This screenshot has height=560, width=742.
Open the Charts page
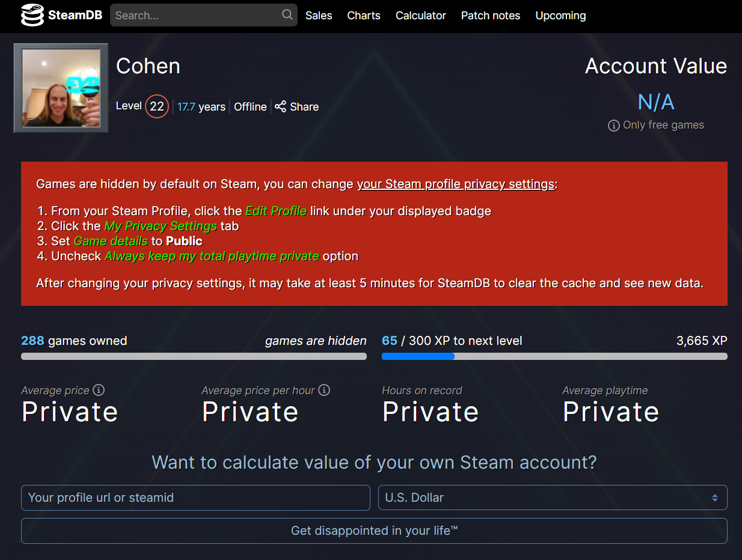[x=364, y=16]
